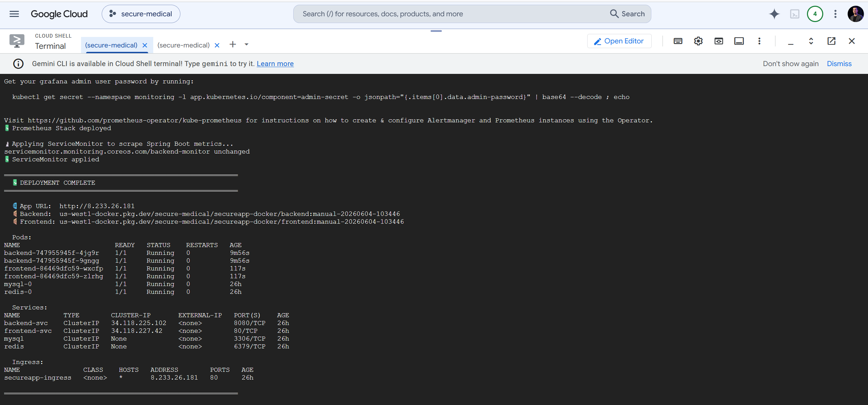Grab the Cloud Shell panel resize handle
The image size is (868, 405).
click(x=436, y=31)
